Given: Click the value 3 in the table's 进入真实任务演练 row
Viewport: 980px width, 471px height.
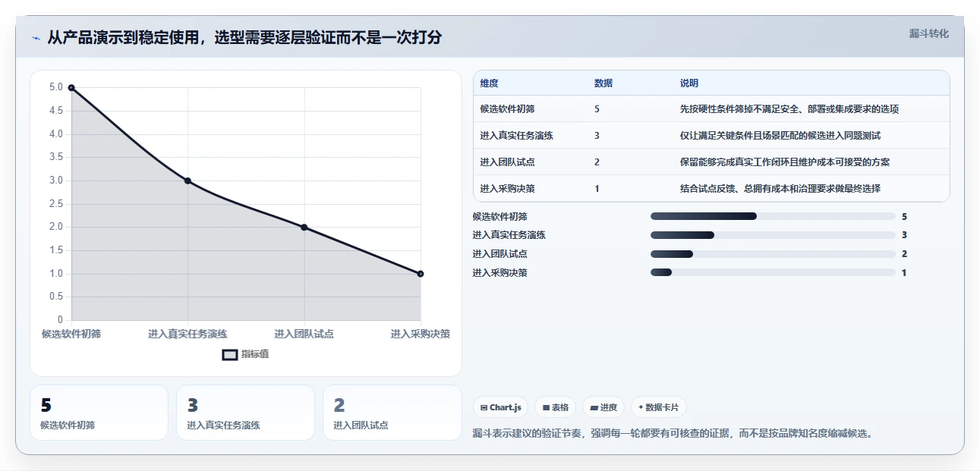Looking at the screenshot, I should point(597,136).
